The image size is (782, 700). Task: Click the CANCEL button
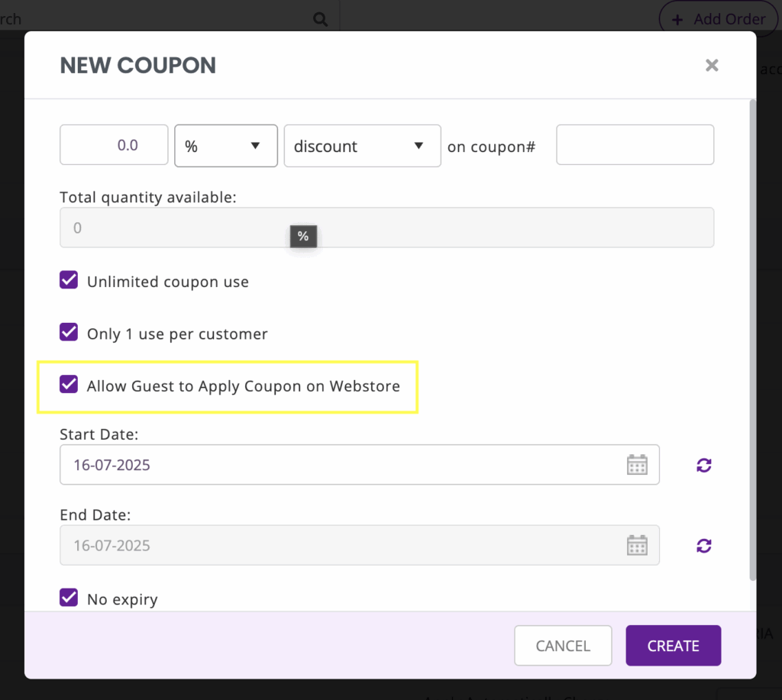[x=563, y=645]
